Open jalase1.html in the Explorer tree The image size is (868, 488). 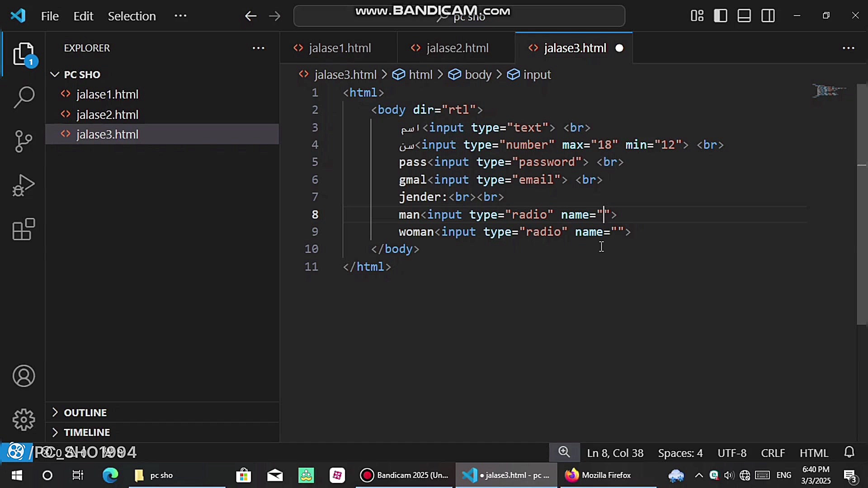point(107,94)
